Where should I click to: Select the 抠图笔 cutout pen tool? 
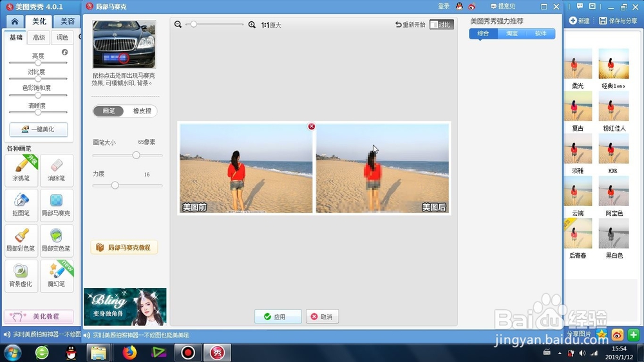[x=21, y=205]
